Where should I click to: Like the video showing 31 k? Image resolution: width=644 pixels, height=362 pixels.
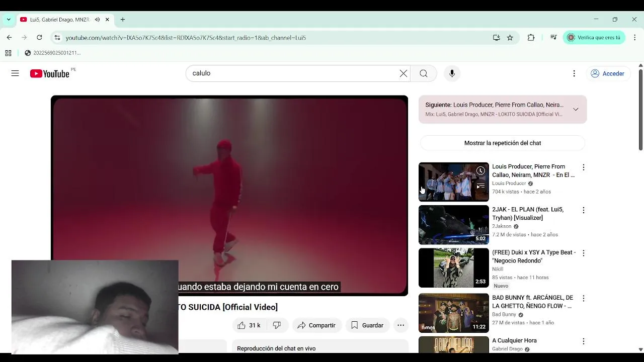[249, 325]
